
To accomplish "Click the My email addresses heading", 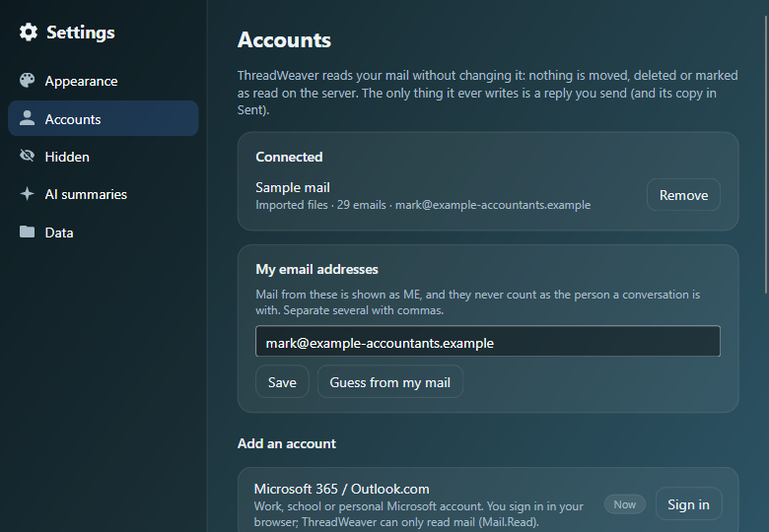I will click(316, 269).
